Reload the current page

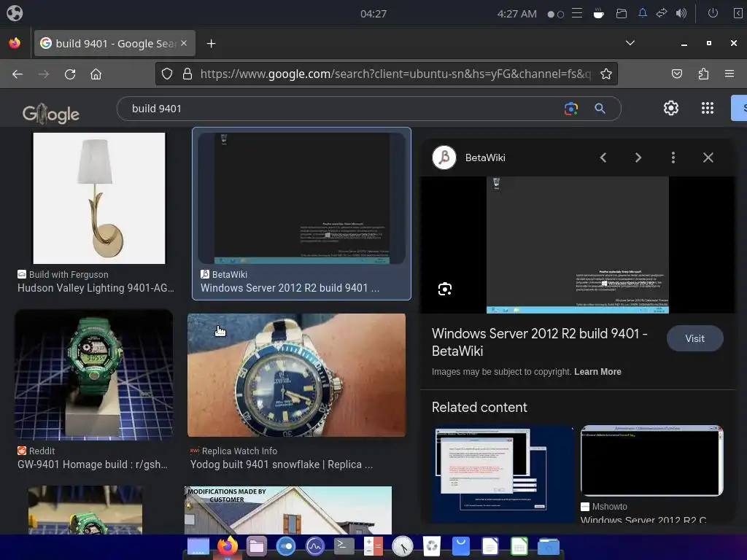pyautogui.click(x=70, y=74)
